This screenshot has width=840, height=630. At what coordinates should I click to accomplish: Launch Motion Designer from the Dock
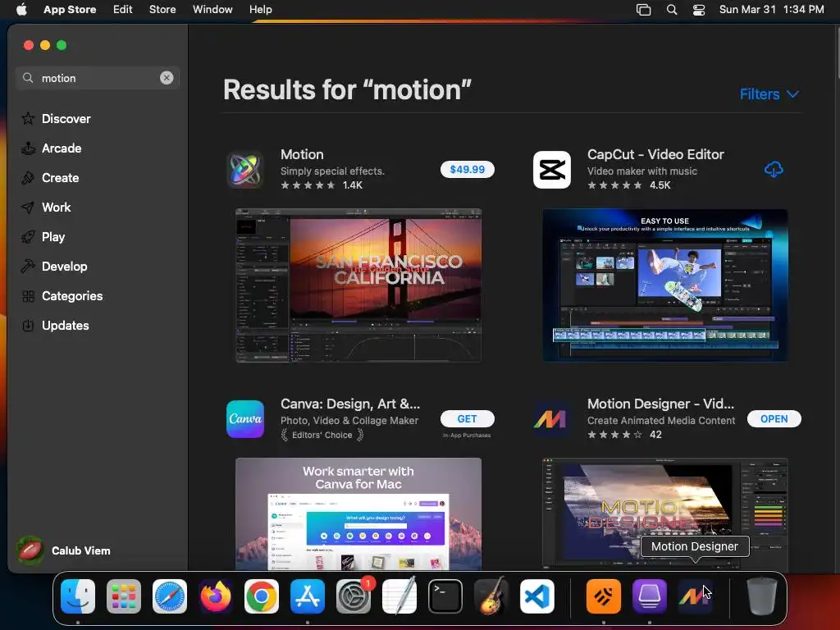[x=696, y=596]
